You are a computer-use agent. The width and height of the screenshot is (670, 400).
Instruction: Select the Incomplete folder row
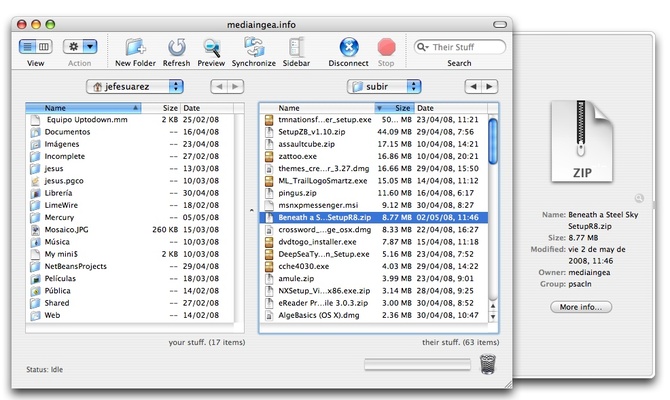(130, 156)
